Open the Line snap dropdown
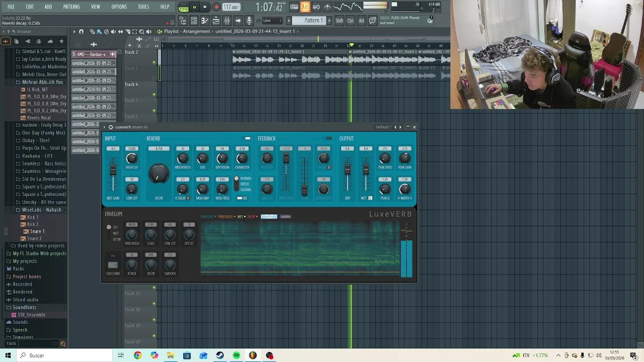Image resolution: width=644 pixels, height=362 pixels. (x=272, y=21)
